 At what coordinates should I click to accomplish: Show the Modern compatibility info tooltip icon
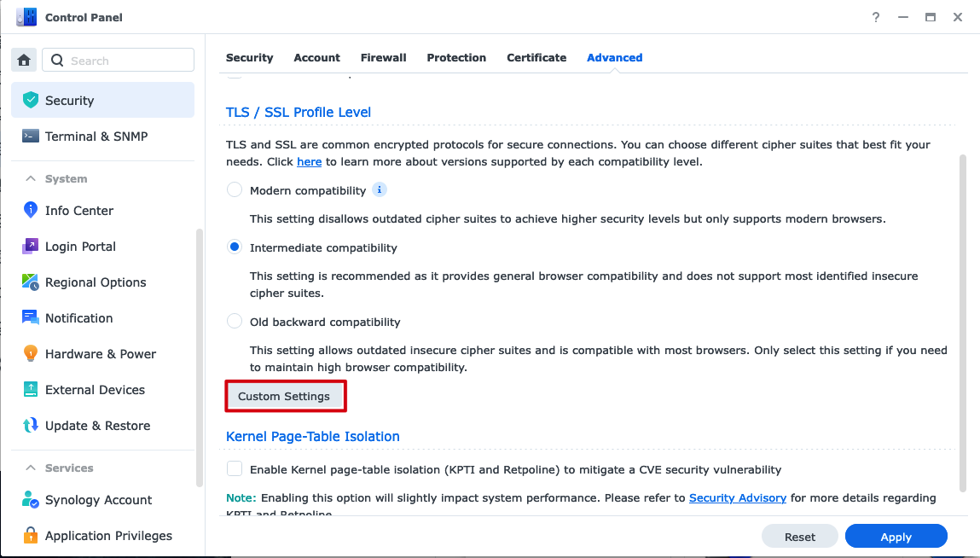[x=380, y=190]
